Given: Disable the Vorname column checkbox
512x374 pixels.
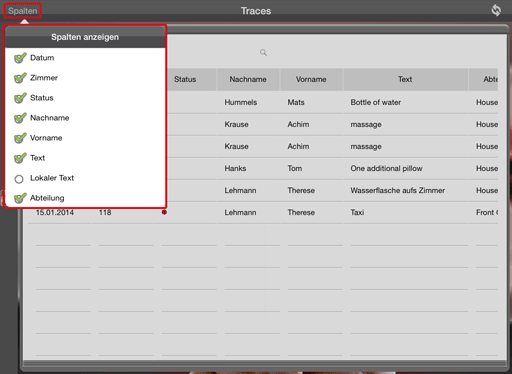Looking at the screenshot, I should coord(20,138).
